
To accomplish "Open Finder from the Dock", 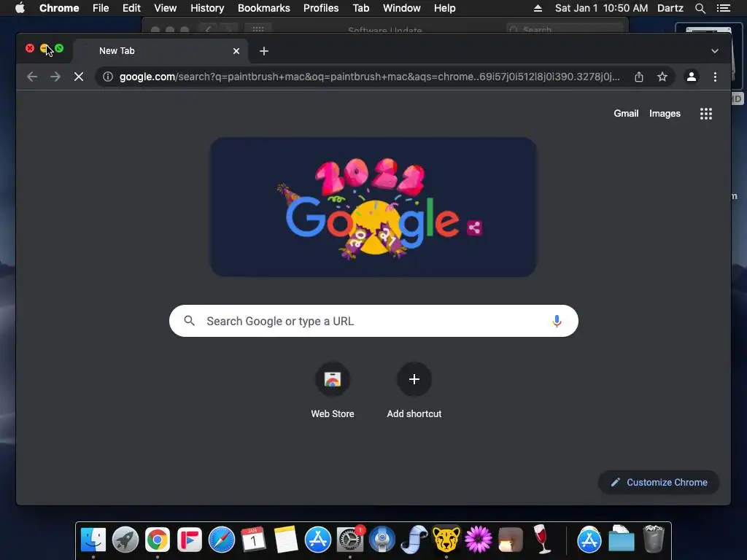I will [x=93, y=540].
